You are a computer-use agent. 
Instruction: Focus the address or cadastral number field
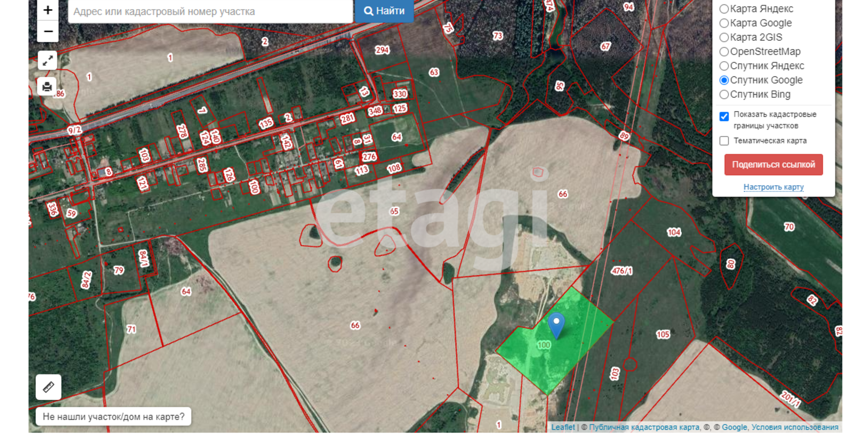[x=210, y=11]
